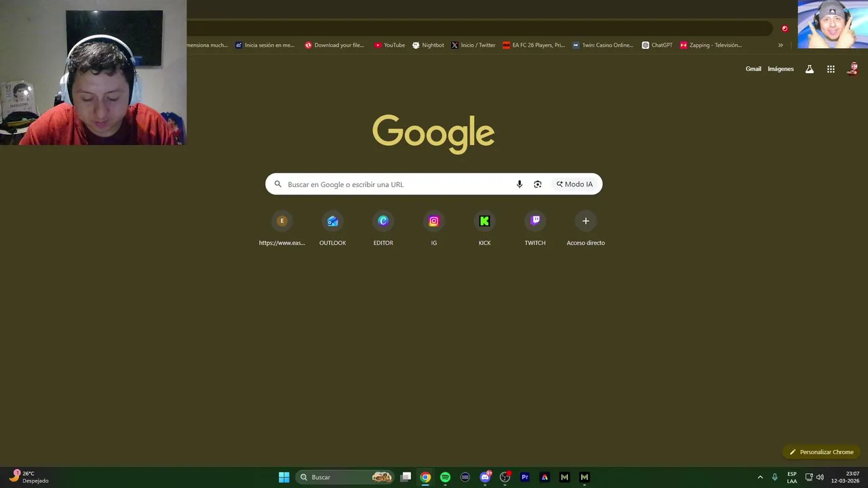Click the Chrome address bar
The width and height of the screenshot is (868, 488).
pos(478,28)
